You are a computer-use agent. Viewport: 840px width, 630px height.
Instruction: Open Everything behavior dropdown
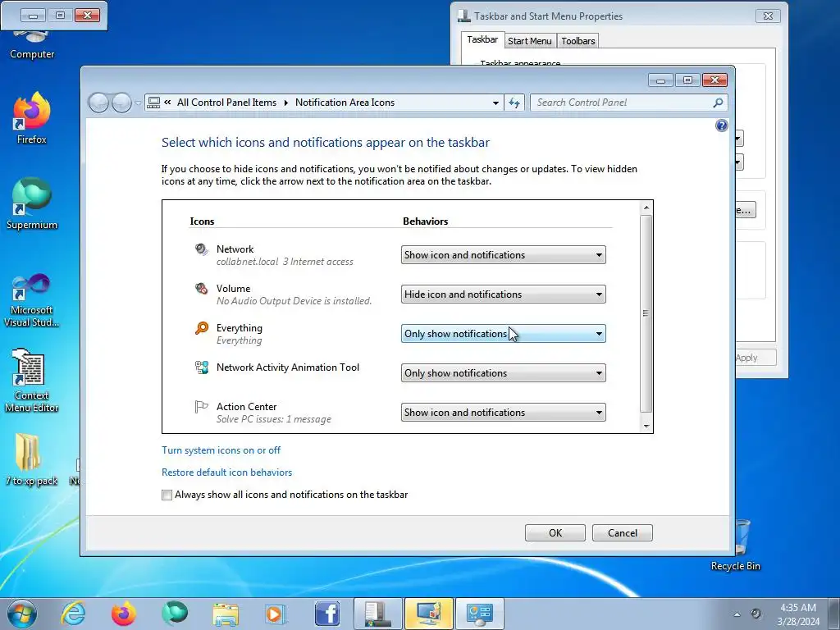click(503, 334)
